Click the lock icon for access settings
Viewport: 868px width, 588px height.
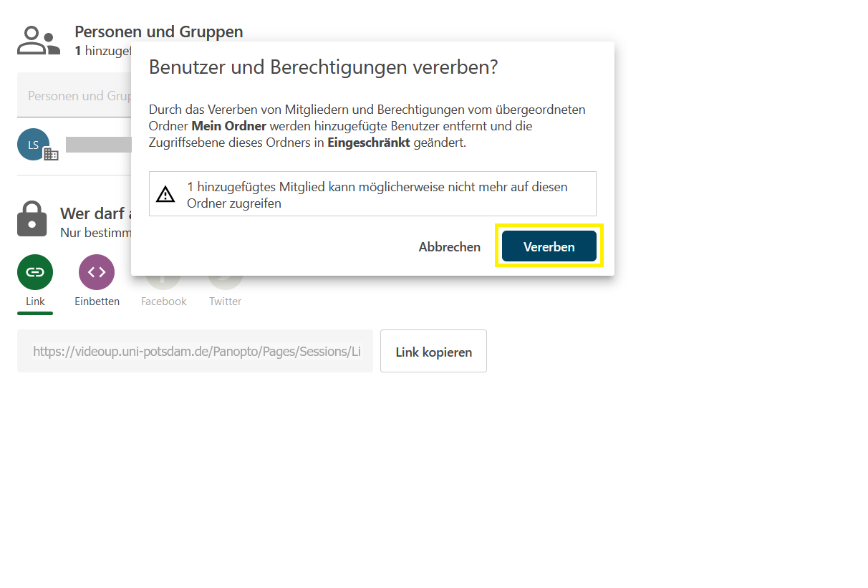coord(32,218)
